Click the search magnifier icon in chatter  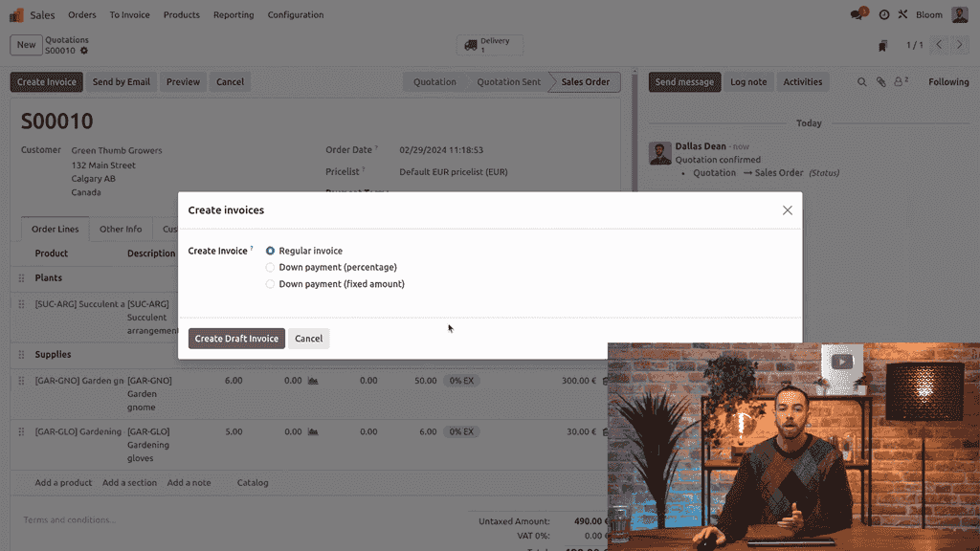tap(861, 82)
